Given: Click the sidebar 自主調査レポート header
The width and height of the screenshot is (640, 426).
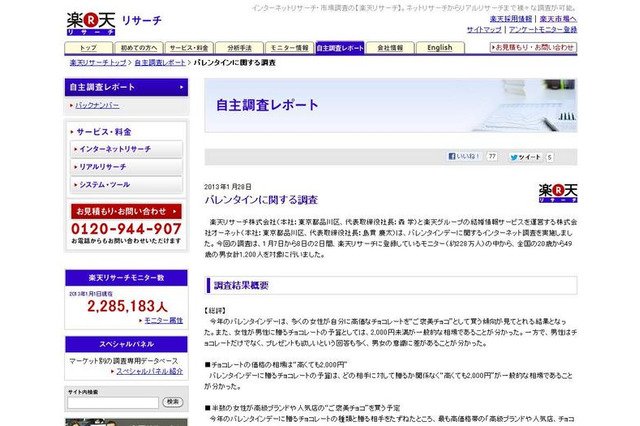Looking at the screenshot, I should click(x=127, y=87).
